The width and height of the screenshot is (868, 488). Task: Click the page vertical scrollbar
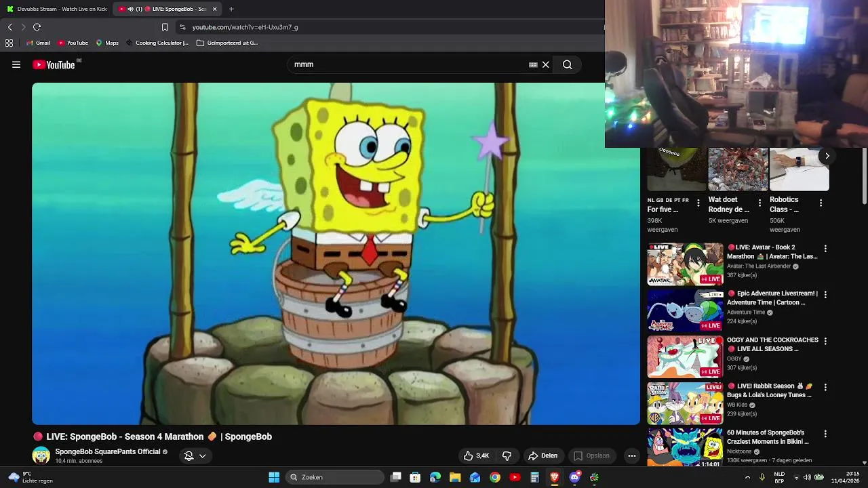coord(864,175)
